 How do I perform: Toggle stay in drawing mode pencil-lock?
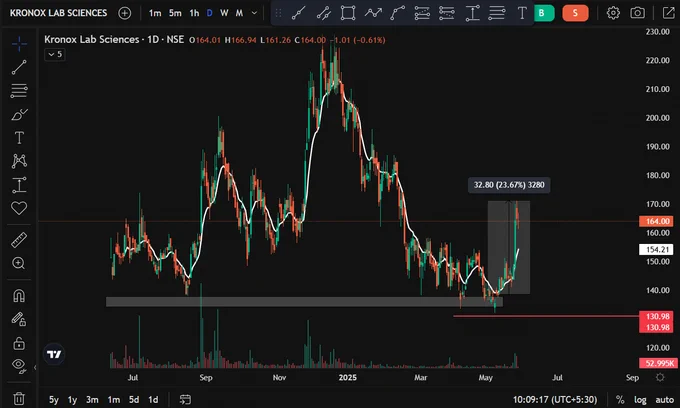click(x=19, y=319)
